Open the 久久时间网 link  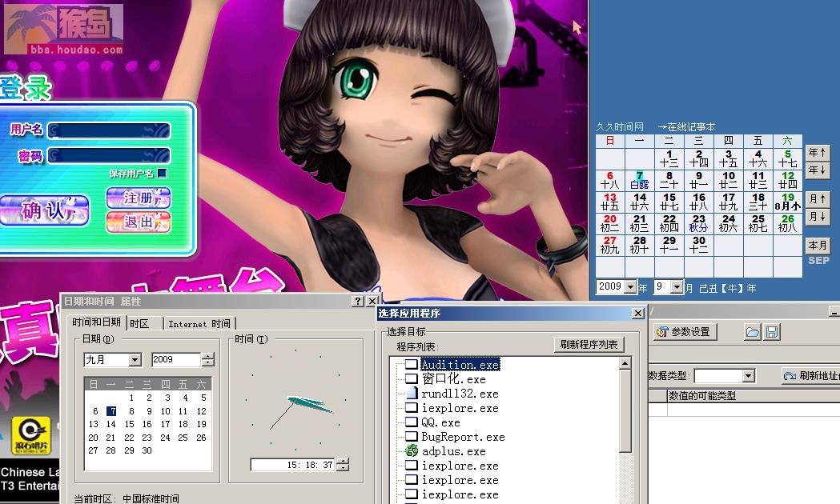(620, 127)
